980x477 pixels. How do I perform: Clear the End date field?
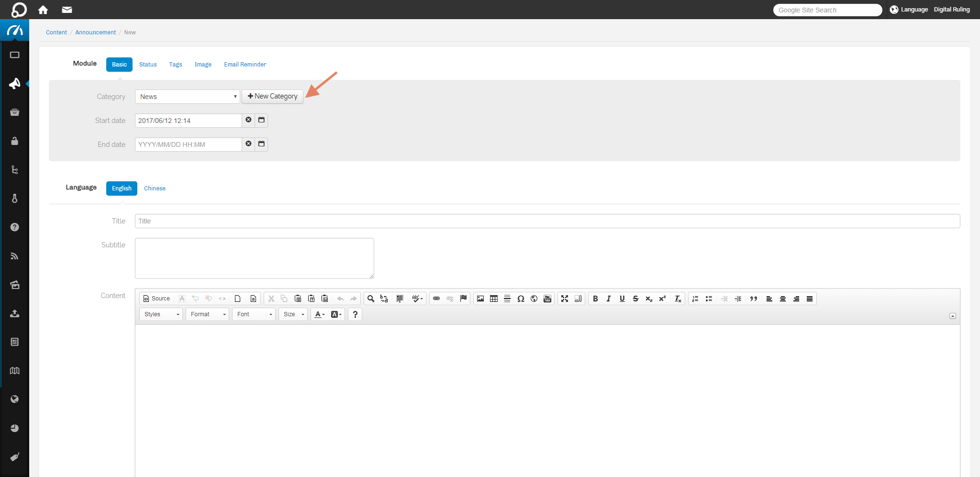[x=248, y=144]
